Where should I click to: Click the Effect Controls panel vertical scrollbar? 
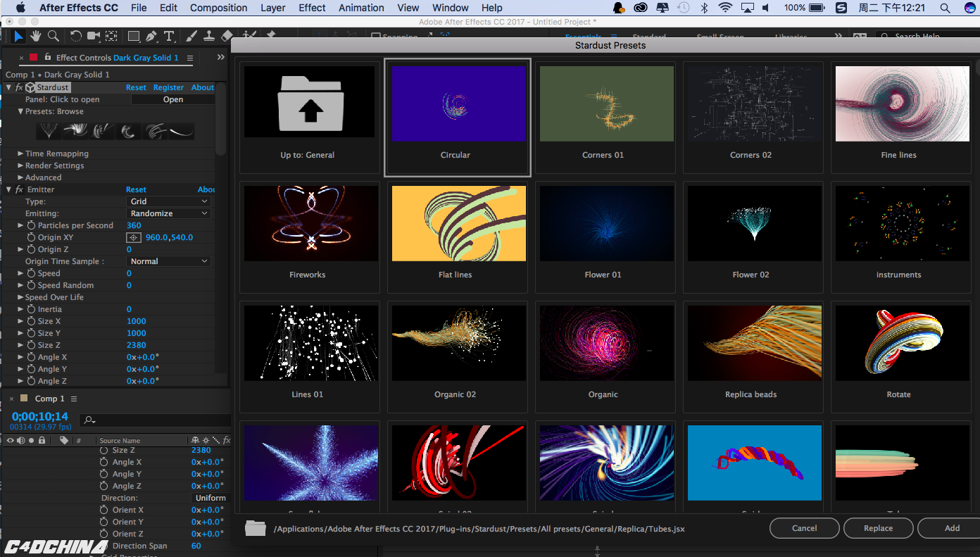pyautogui.click(x=221, y=120)
